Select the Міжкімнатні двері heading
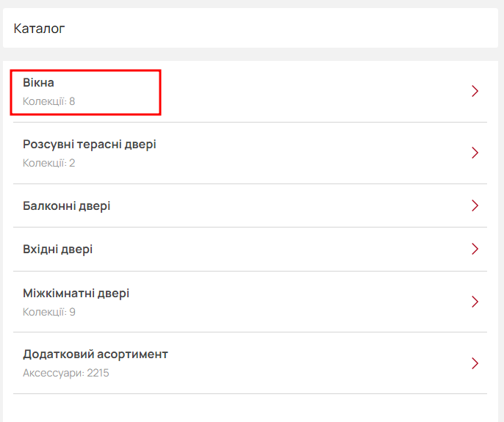504x422 pixels. point(76,294)
